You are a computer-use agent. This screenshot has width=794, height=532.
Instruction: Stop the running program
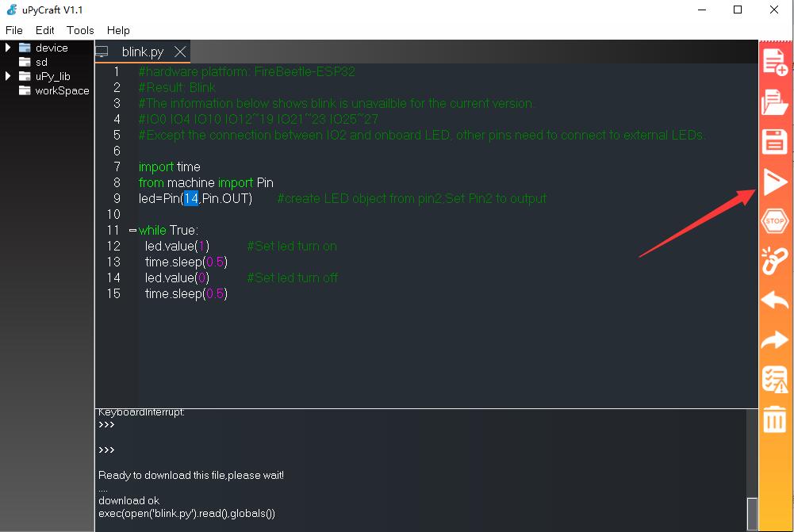(x=775, y=221)
